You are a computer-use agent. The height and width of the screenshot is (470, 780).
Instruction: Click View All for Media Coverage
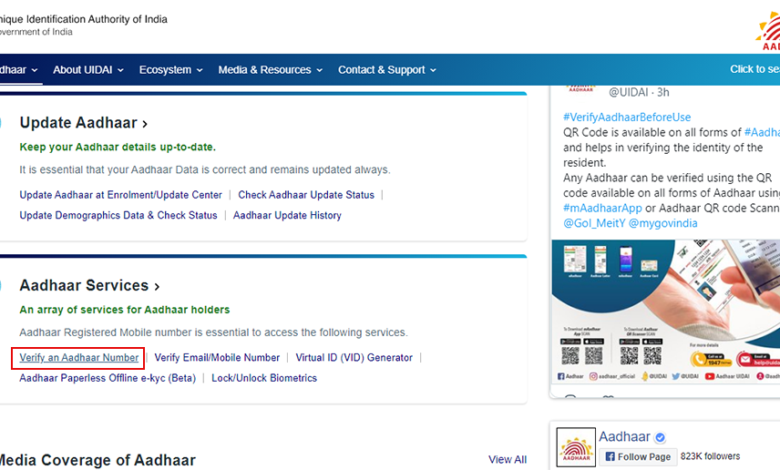507,460
